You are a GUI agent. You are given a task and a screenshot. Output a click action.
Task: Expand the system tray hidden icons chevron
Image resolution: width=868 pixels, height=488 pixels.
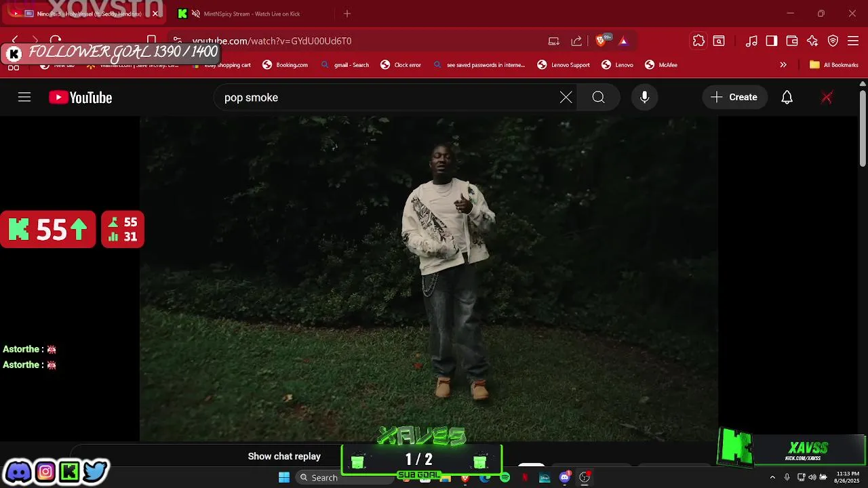tap(772, 477)
